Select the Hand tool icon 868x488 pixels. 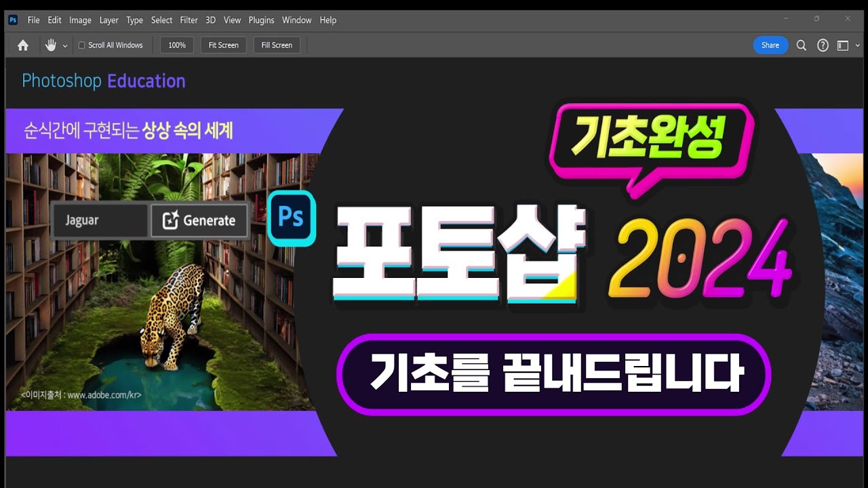pos(51,45)
